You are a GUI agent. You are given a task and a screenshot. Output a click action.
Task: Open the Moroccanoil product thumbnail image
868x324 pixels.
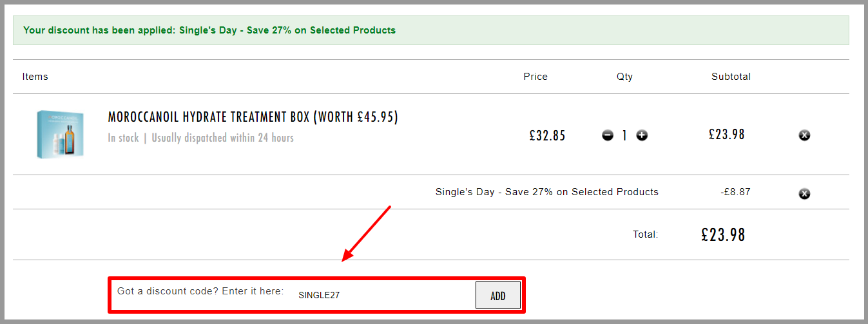pyautogui.click(x=61, y=134)
